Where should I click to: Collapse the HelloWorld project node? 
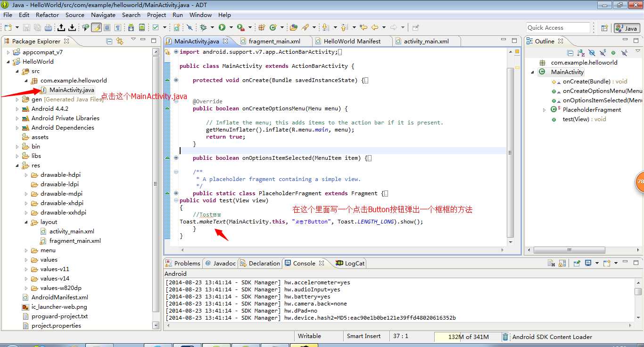click(x=8, y=62)
